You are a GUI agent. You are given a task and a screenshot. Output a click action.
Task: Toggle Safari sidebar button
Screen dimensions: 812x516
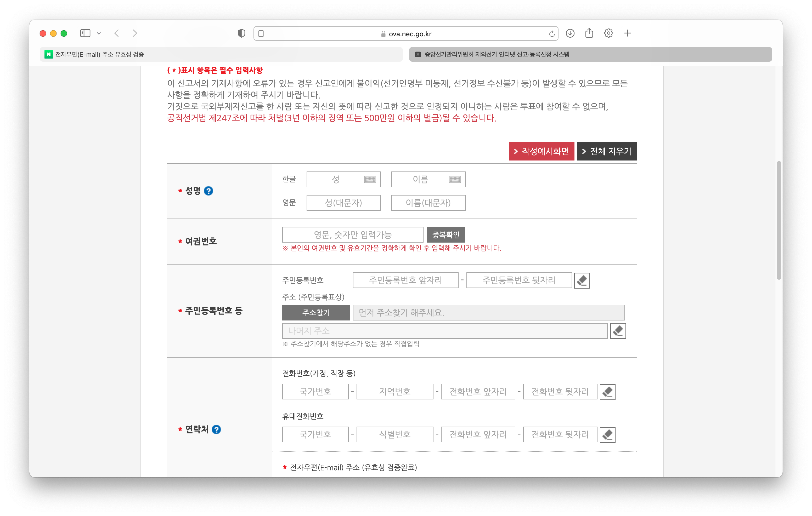pyautogui.click(x=85, y=33)
